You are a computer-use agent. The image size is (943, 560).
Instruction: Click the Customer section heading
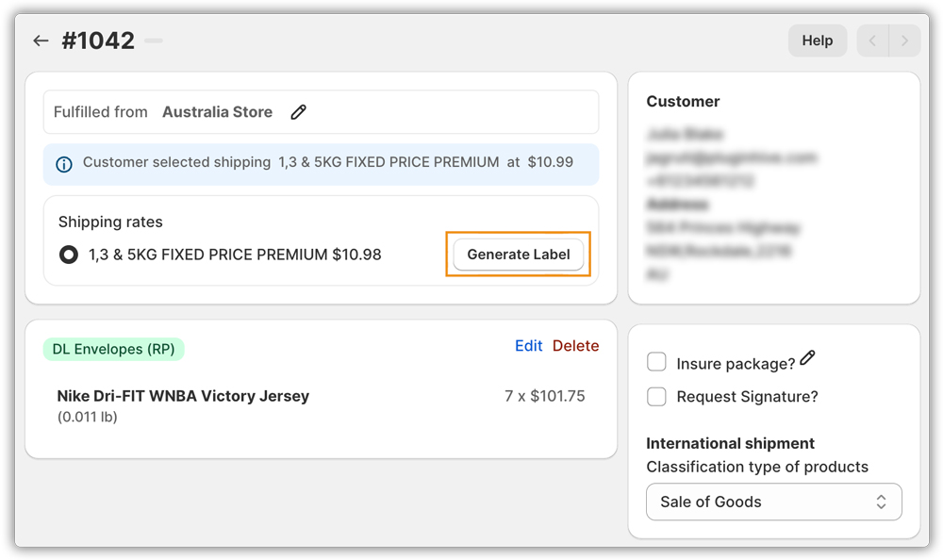coord(683,102)
